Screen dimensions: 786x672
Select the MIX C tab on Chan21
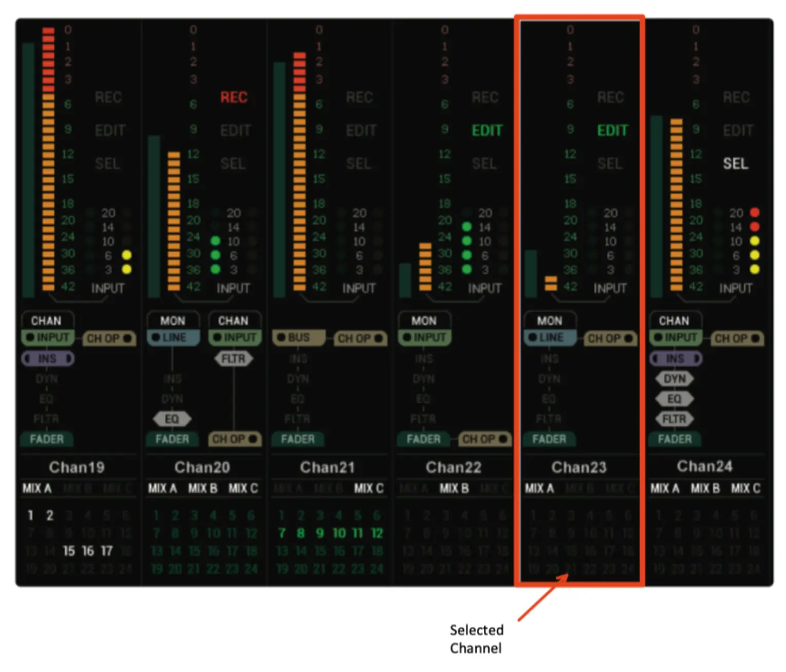click(x=369, y=489)
